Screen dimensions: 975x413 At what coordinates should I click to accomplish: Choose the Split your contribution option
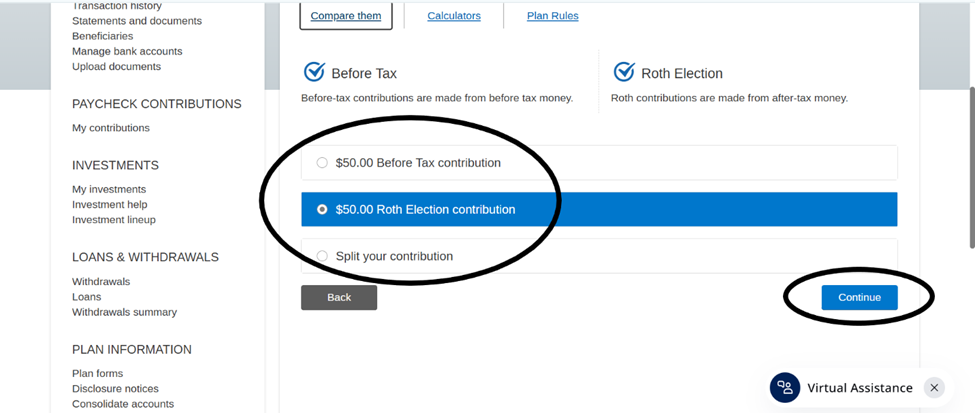[x=322, y=256]
